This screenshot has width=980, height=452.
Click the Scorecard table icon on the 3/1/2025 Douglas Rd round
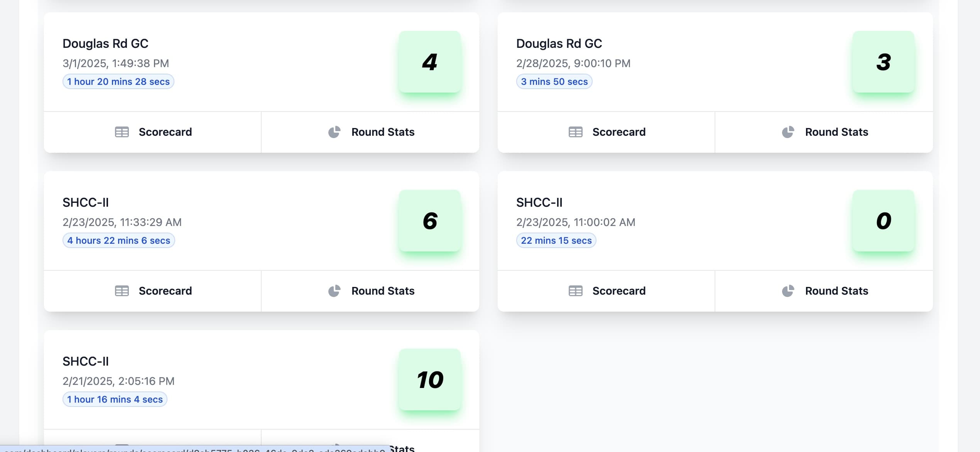[122, 132]
